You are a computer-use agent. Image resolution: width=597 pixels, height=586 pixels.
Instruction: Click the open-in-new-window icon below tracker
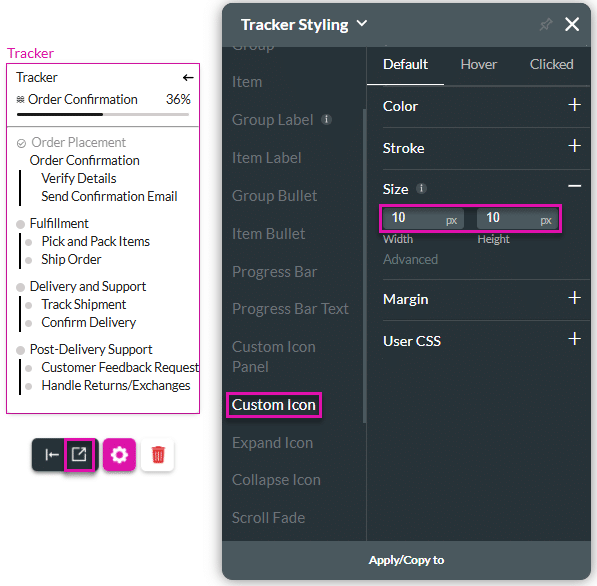coord(79,454)
